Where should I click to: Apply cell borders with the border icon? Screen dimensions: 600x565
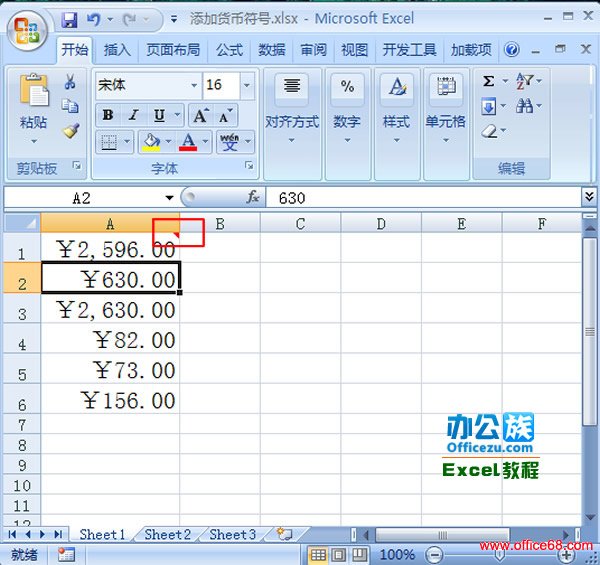coord(109,142)
